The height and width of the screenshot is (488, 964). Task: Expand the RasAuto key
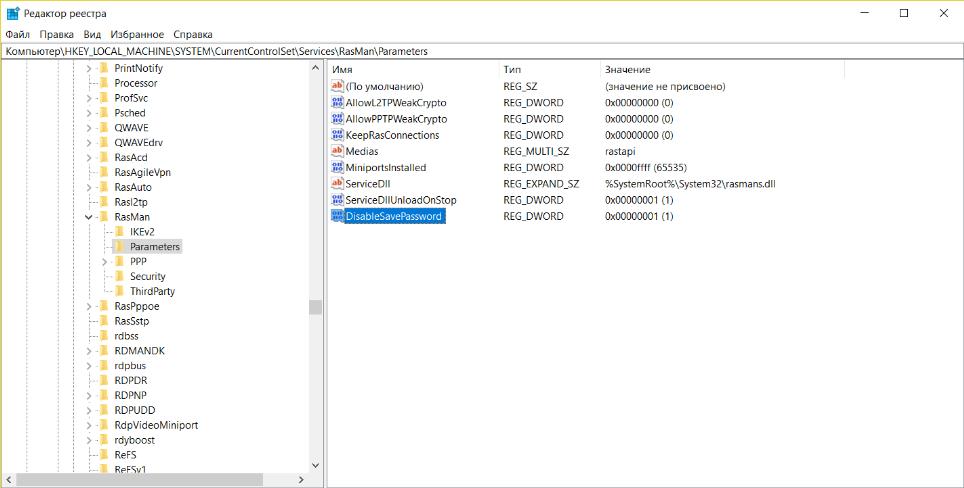(x=89, y=187)
